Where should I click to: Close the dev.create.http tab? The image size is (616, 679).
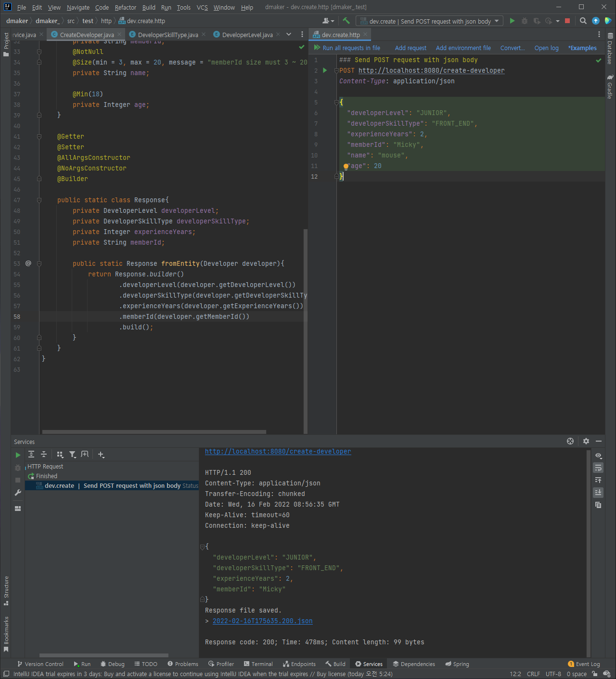[366, 34]
